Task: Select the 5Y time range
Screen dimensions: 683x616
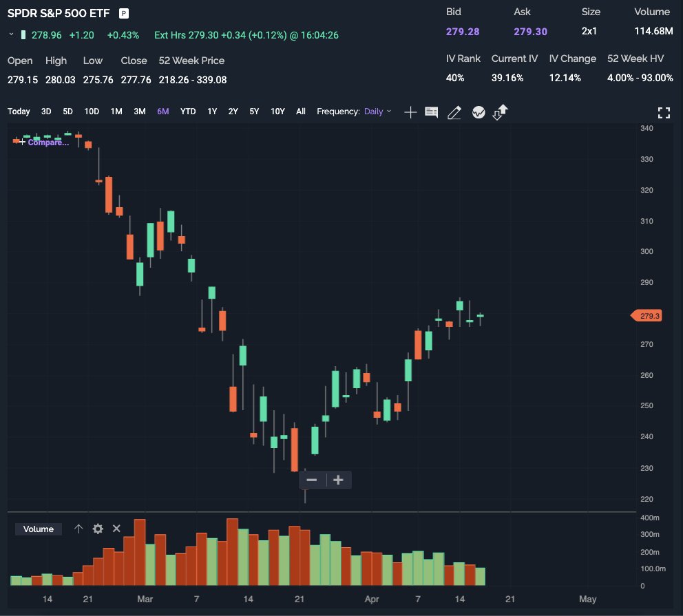Action: pos(254,111)
